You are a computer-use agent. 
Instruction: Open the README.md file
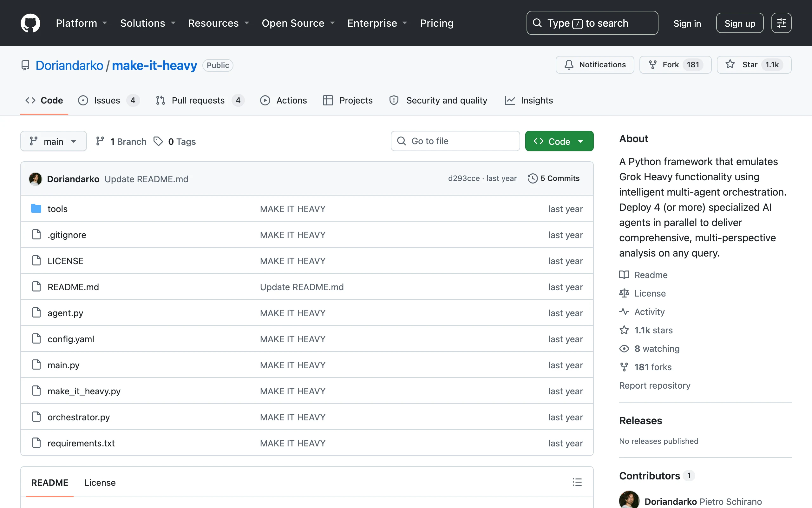click(73, 287)
